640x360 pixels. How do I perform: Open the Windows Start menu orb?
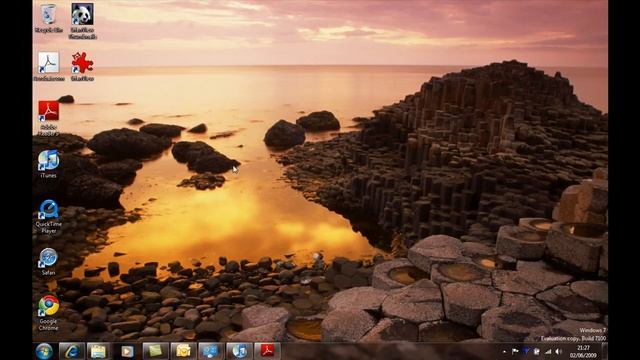44,351
